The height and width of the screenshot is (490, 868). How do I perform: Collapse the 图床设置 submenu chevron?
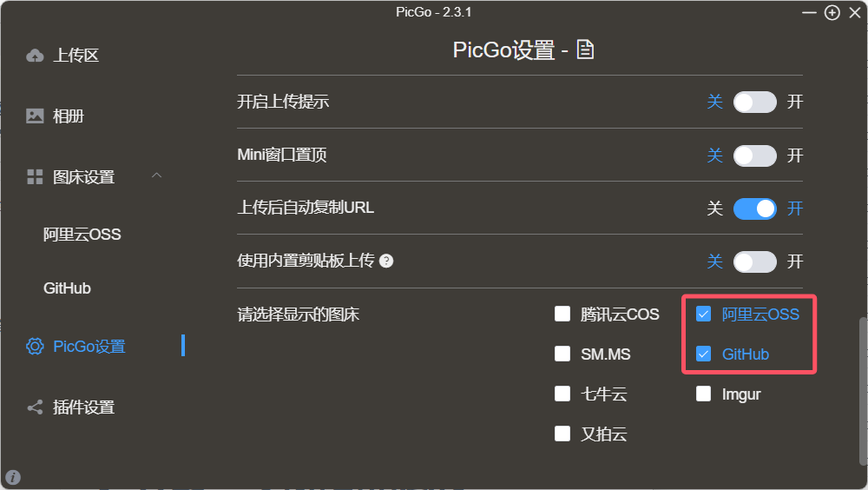[x=156, y=175]
